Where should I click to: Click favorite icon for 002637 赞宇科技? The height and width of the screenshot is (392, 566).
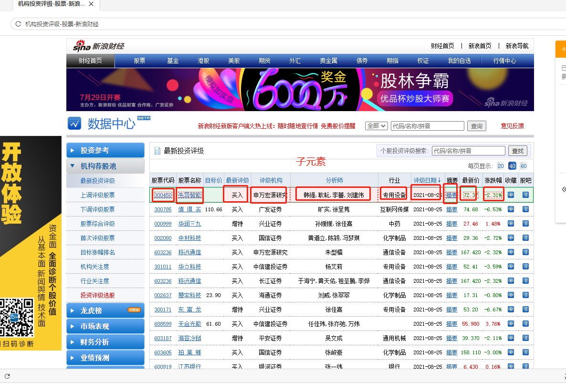(x=511, y=295)
